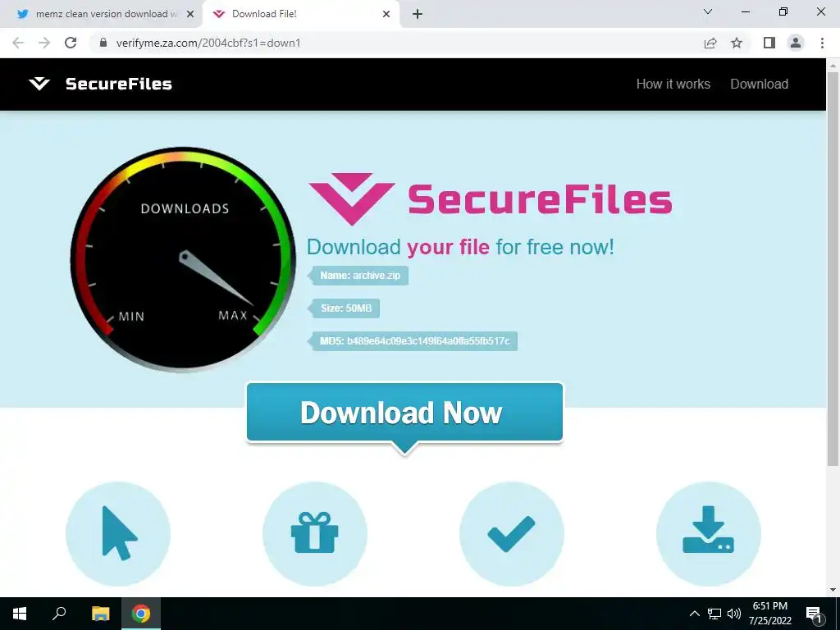The image size is (840, 630).
Task: Click the download tray circle icon
Action: [708, 533]
